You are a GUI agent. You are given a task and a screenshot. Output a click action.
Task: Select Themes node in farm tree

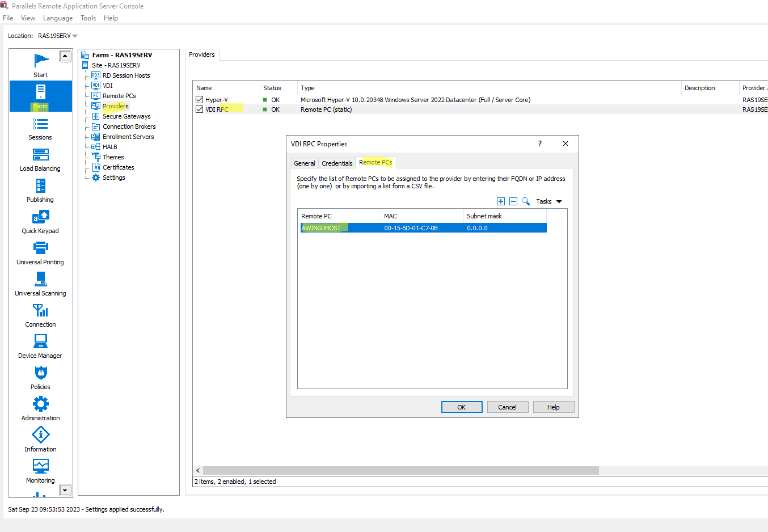pos(113,157)
